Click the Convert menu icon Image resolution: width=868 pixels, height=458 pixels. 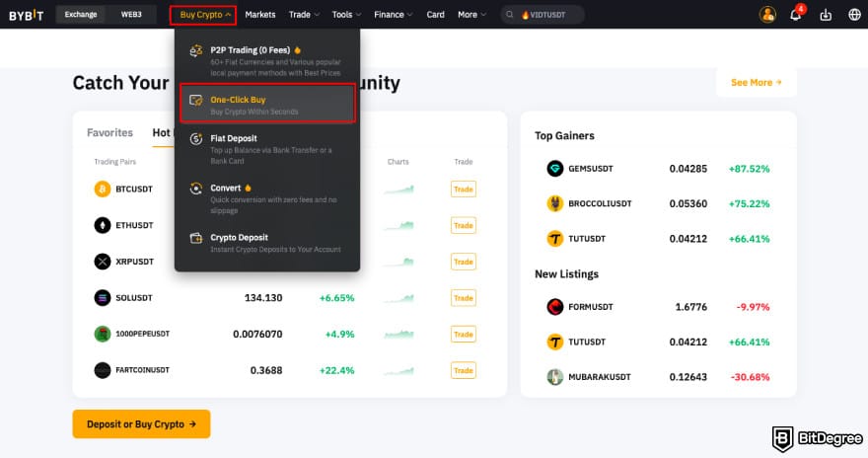click(196, 189)
